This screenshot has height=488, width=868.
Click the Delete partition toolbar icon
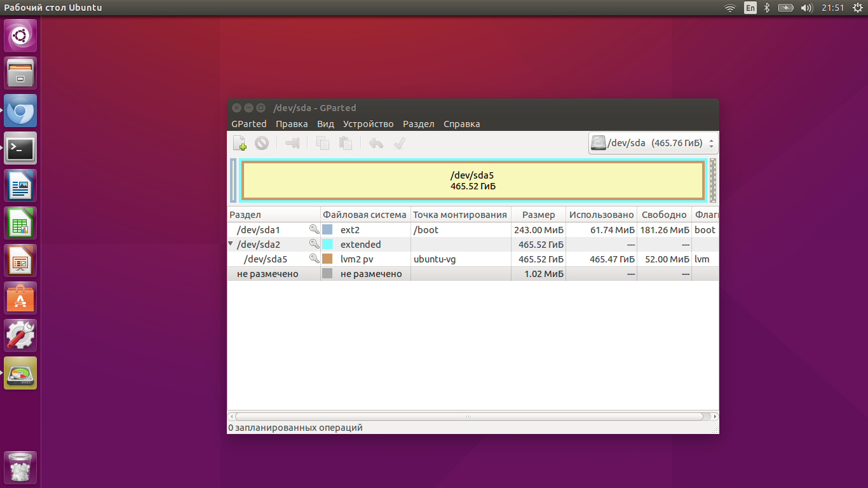coord(262,143)
